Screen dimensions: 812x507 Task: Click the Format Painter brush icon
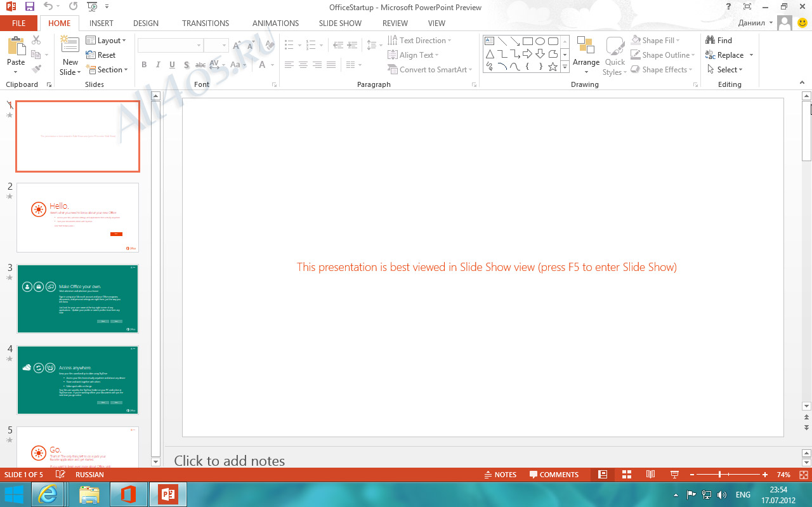[36, 69]
